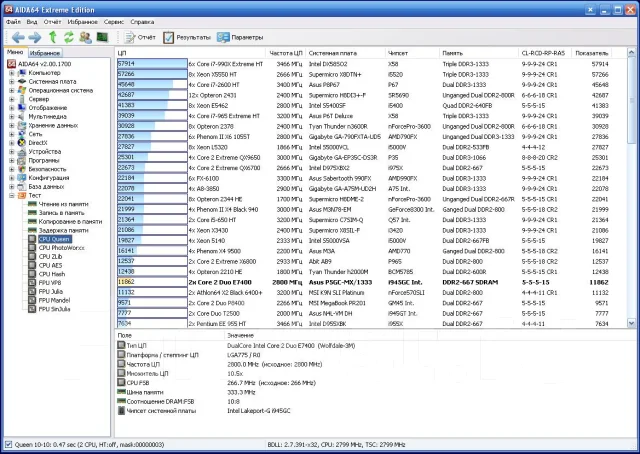Select the 2x Core 2 Duo E7400 row

point(363,282)
